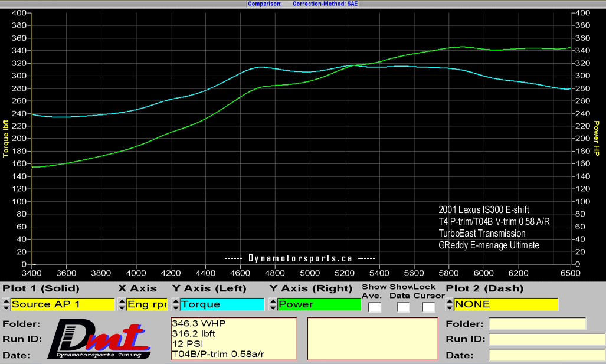Viewport: 606px width, 364px height.
Task: Click the '316.2 lbft' line in notes
Action: [194, 333]
